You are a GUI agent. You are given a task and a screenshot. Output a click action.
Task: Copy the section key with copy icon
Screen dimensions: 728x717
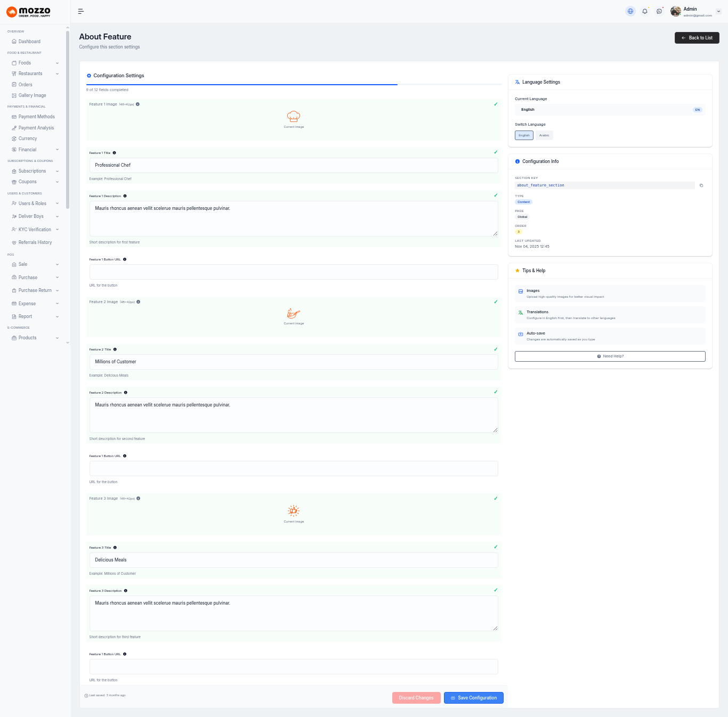[x=701, y=185]
